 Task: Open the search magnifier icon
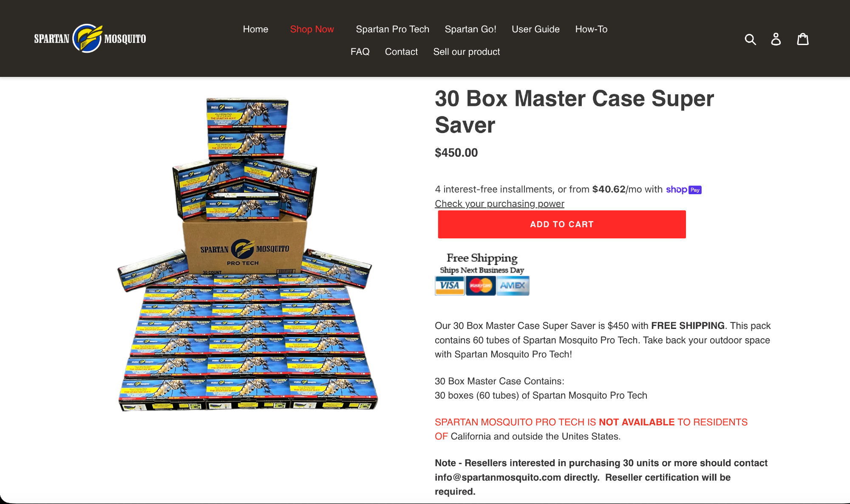click(751, 39)
